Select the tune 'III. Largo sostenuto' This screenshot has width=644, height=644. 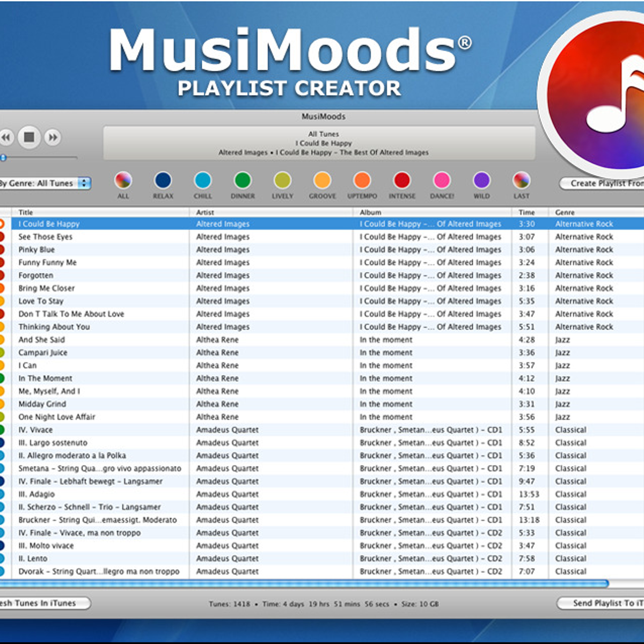point(322,443)
